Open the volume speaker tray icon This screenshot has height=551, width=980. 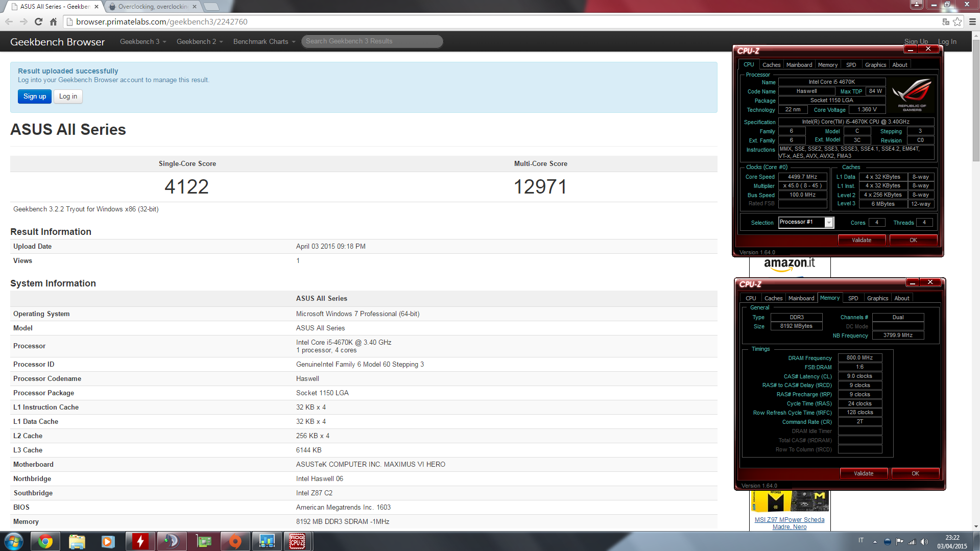pyautogui.click(x=924, y=542)
